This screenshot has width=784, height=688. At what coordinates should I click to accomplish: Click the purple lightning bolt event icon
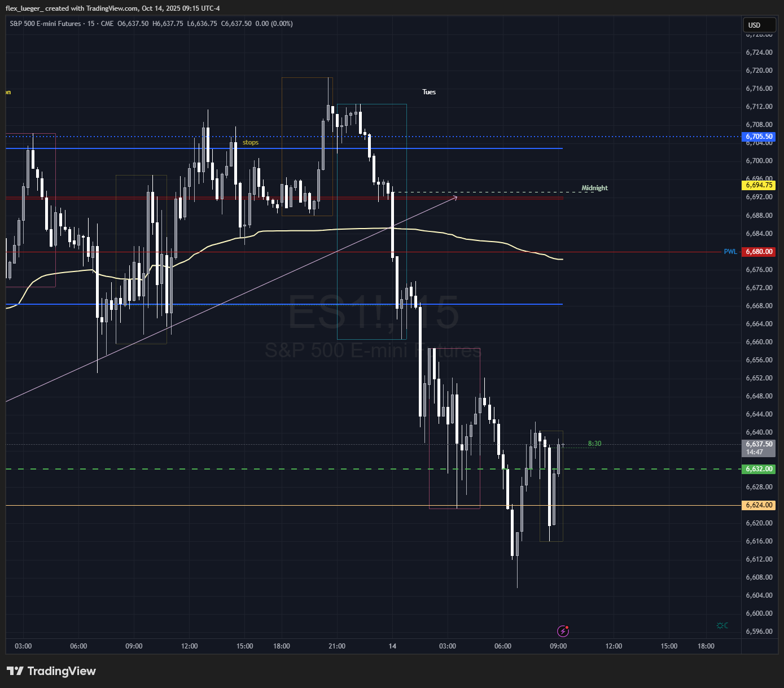(x=563, y=631)
